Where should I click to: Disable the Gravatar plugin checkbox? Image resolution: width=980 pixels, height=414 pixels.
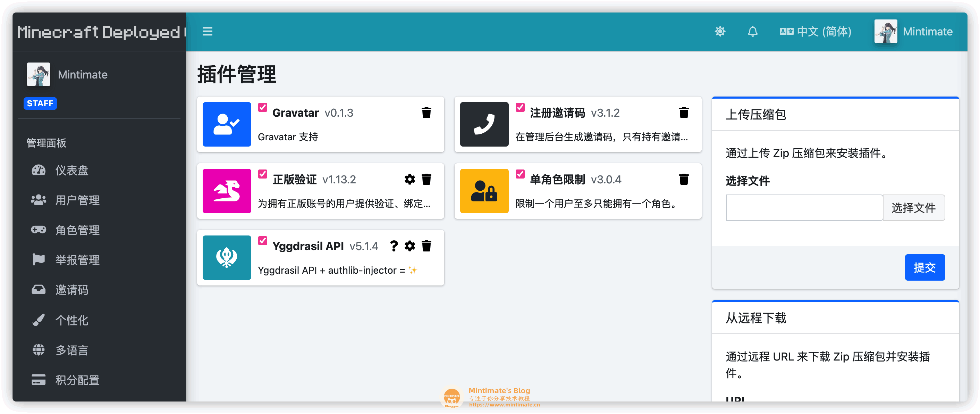click(262, 107)
